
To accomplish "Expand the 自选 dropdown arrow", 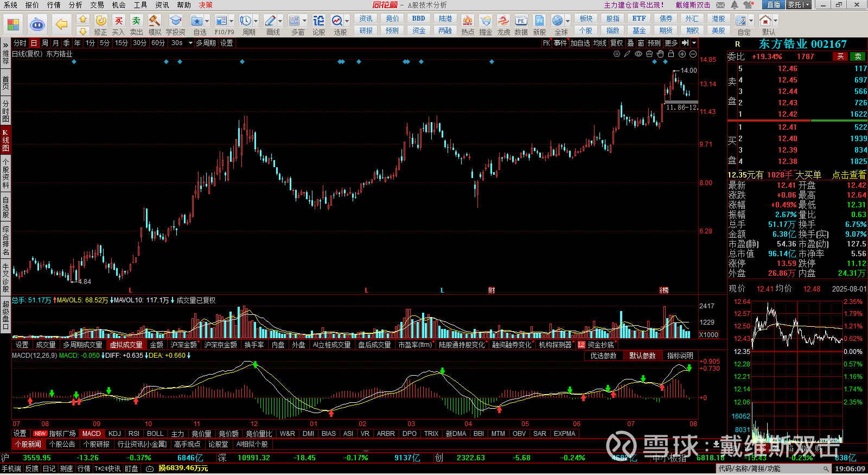I will point(208,21).
